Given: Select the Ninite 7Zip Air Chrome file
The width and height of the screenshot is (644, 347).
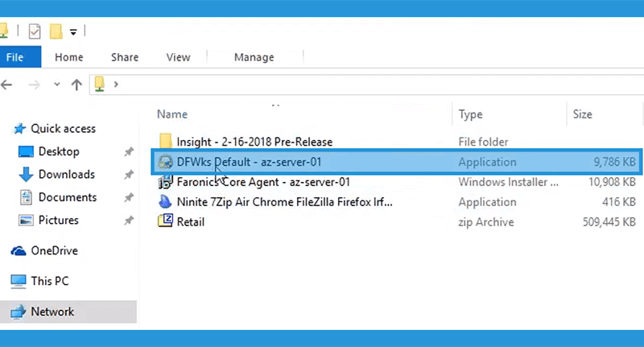Looking at the screenshot, I should (x=285, y=202).
